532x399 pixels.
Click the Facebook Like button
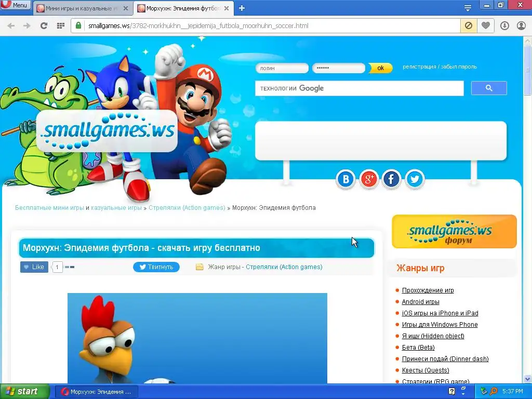(x=34, y=267)
